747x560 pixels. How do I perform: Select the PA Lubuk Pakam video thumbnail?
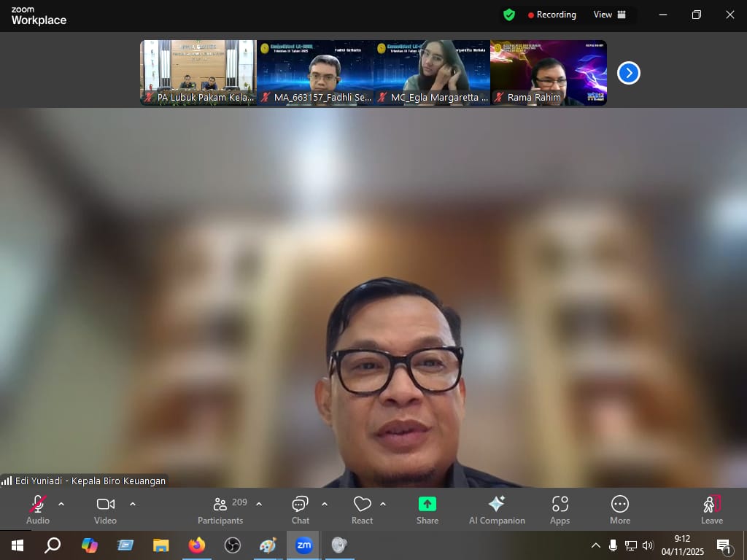tap(198, 72)
